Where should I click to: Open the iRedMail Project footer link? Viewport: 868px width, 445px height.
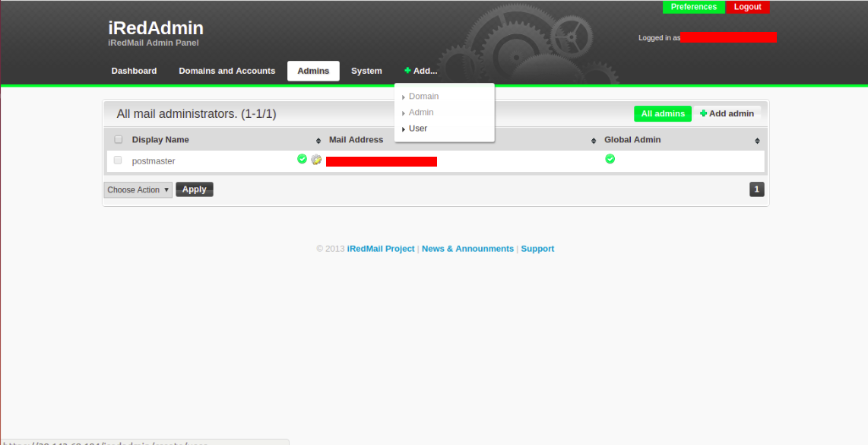[x=381, y=249]
